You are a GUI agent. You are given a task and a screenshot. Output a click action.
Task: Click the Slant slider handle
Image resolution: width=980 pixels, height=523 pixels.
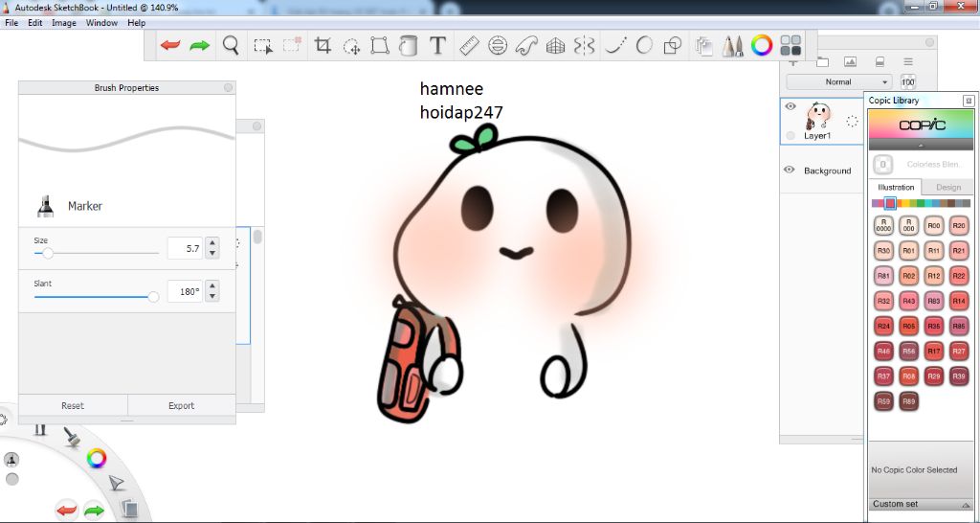pyautogui.click(x=153, y=297)
